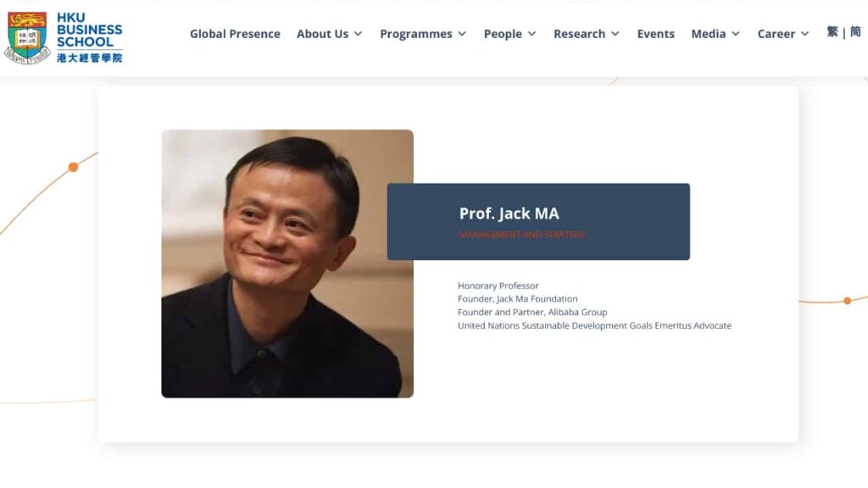The image size is (868, 488).
Task: Open the Career menu
Action: 776,34
